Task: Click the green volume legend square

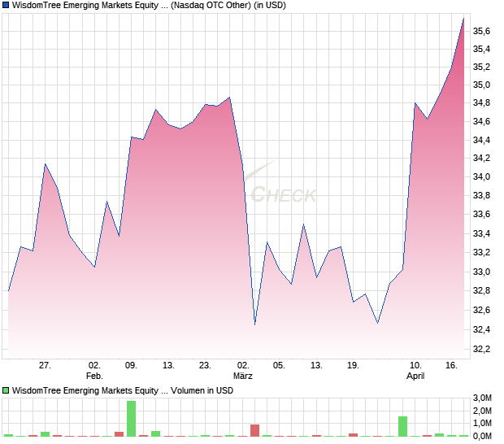Action: [x=6, y=390]
